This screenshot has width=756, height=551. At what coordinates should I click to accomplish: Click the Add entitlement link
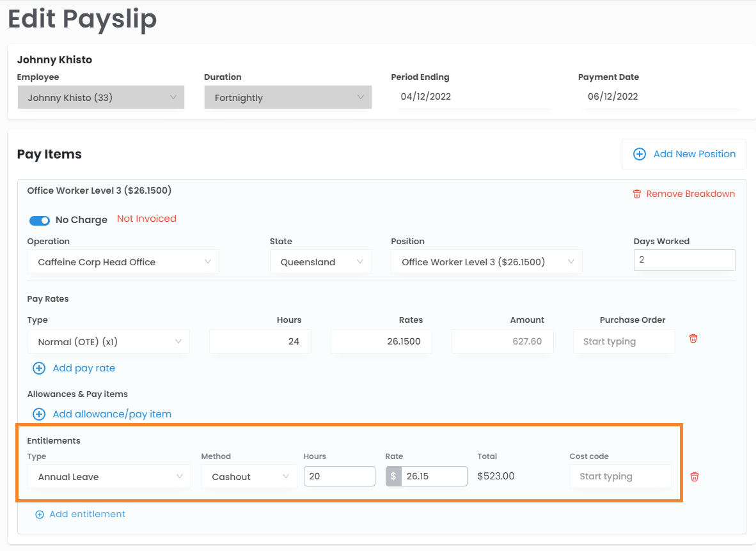click(x=87, y=515)
